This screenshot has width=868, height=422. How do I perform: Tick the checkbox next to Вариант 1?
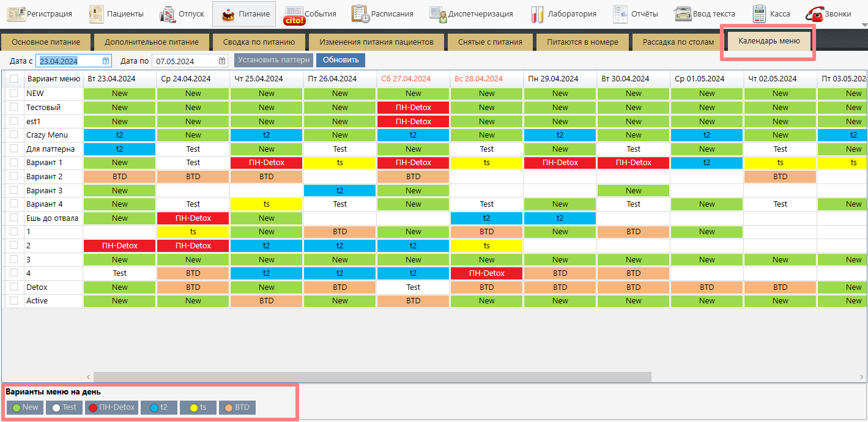point(13,163)
